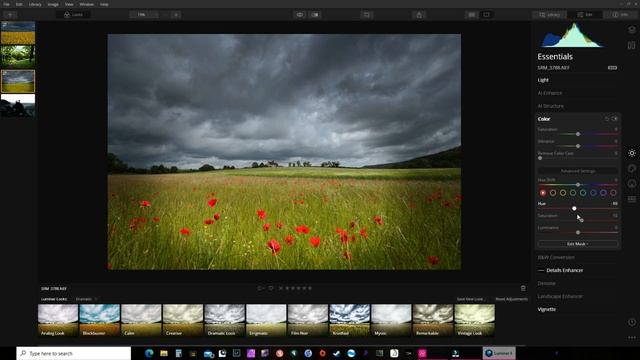
Task: Expand the Details Enhancer tool
Action: (x=564, y=270)
